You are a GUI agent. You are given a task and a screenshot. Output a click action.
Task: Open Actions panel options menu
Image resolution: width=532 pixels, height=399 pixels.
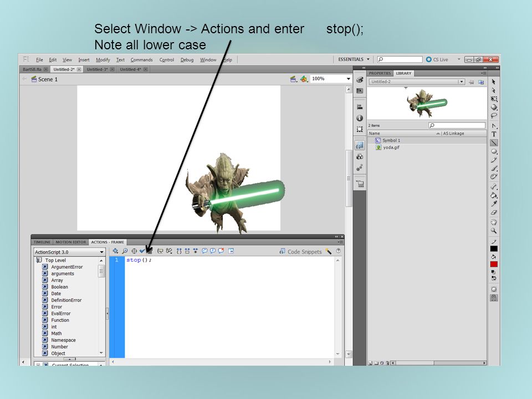coord(340,242)
